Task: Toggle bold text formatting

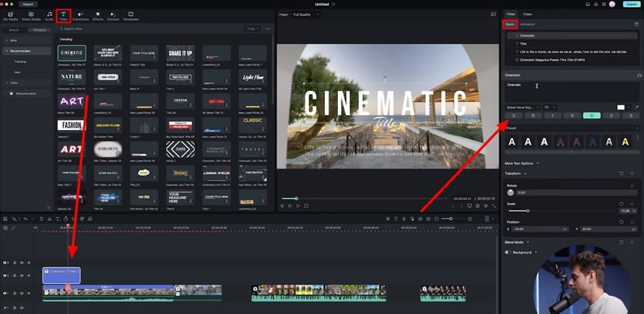Action: (x=533, y=116)
